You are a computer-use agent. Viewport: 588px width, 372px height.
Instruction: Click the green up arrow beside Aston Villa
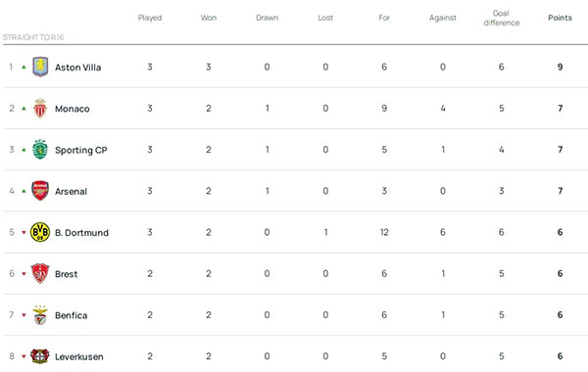[24, 67]
